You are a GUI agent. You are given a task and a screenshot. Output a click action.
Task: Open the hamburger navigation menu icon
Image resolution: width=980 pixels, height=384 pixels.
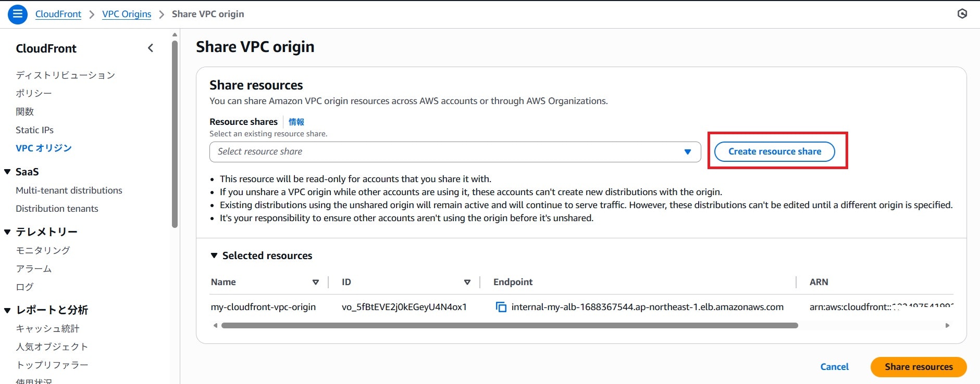pos(17,14)
